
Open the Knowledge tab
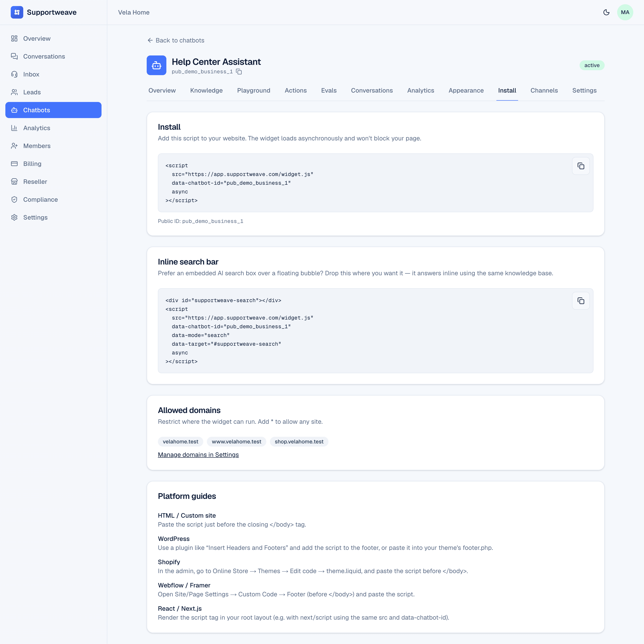206,90
